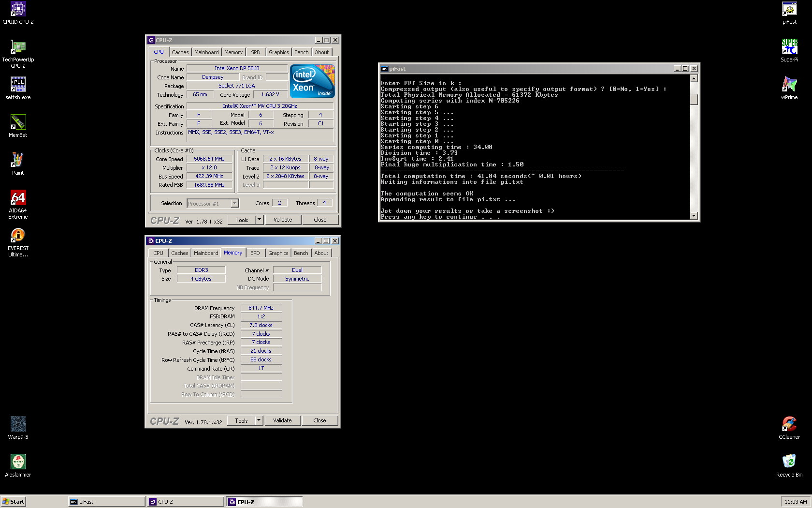Select the Paint desktop icon
Image resolution: width=812 pixels, height=508 pixels.
coord(18,164)
